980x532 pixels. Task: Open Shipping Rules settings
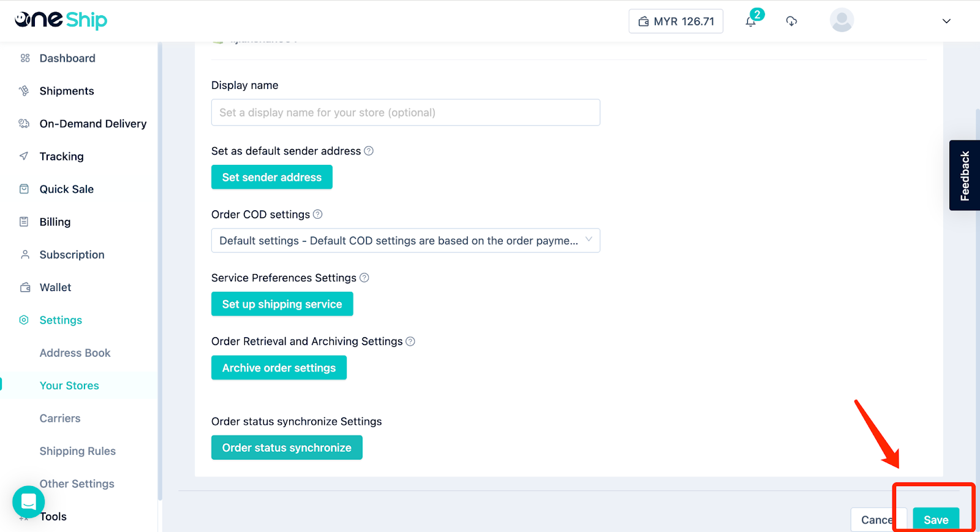pyautogui.click(x=78, y=451)
